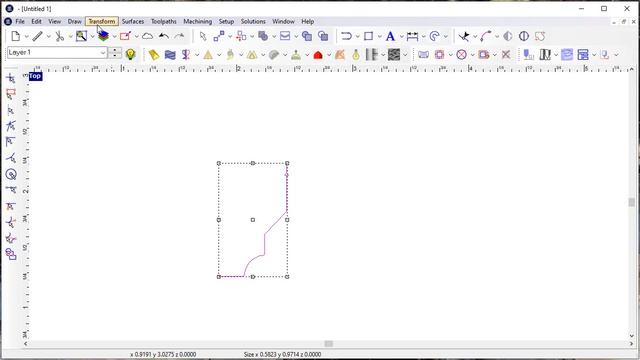Click the circle with X icon
The image size is (640, 360).
pyautogui.click(x=461, y=54)
